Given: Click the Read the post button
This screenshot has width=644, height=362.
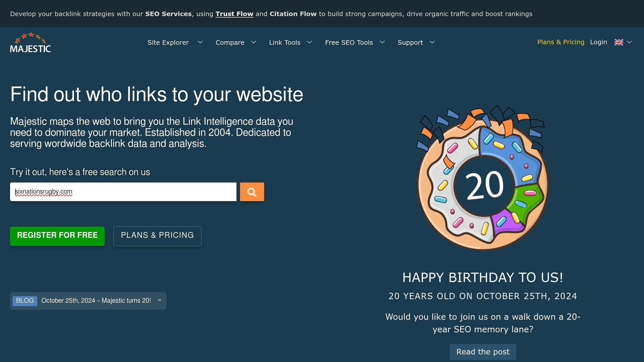Looking at the screenshot, I should [x=483, y=352].
